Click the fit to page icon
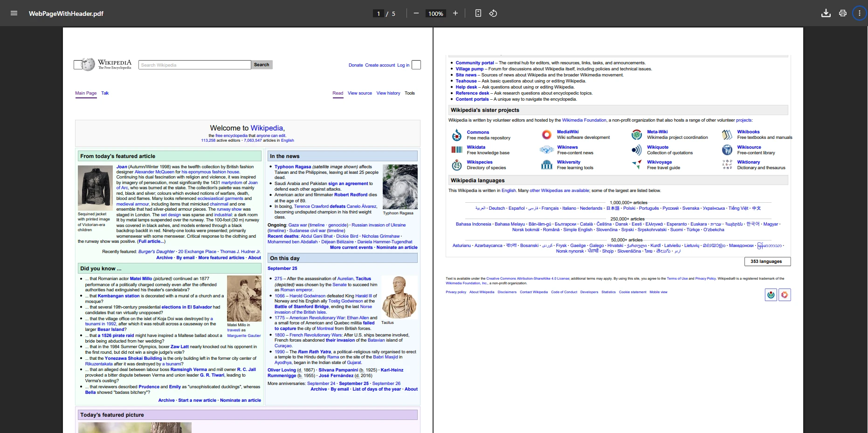The width and height of the screenshot is (868, 433). coord(478,13)
